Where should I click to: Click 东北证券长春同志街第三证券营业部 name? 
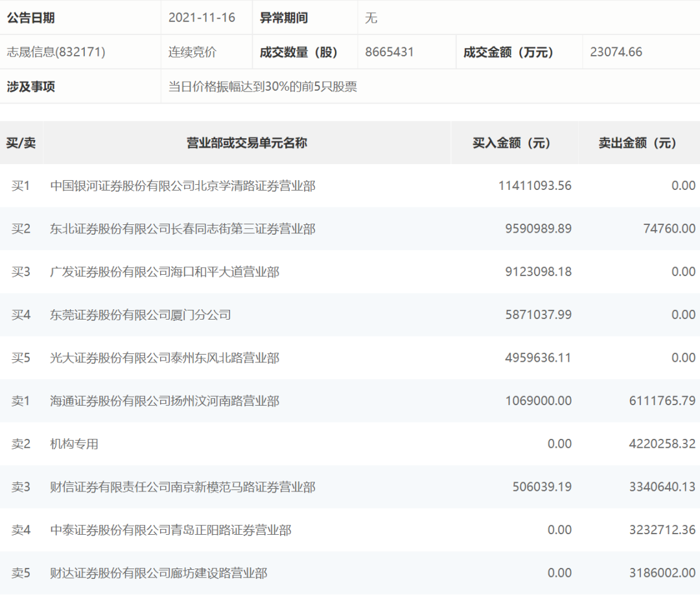[x=183, y=229]
